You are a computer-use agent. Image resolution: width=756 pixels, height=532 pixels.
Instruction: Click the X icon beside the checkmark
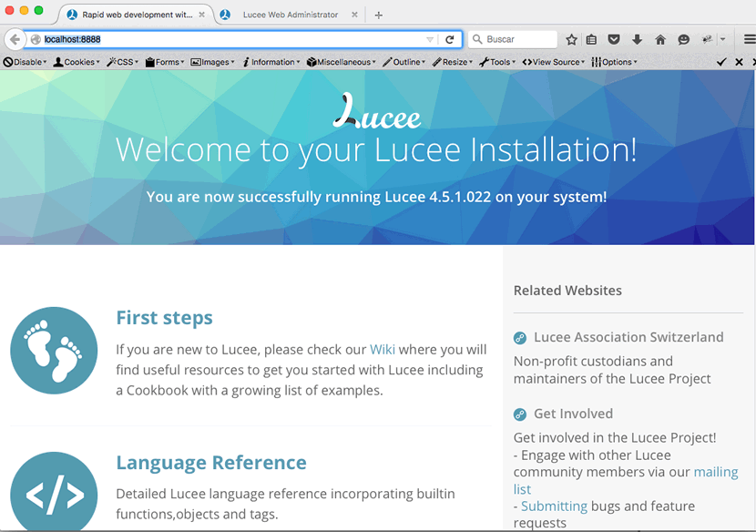(x=739, y=62)
